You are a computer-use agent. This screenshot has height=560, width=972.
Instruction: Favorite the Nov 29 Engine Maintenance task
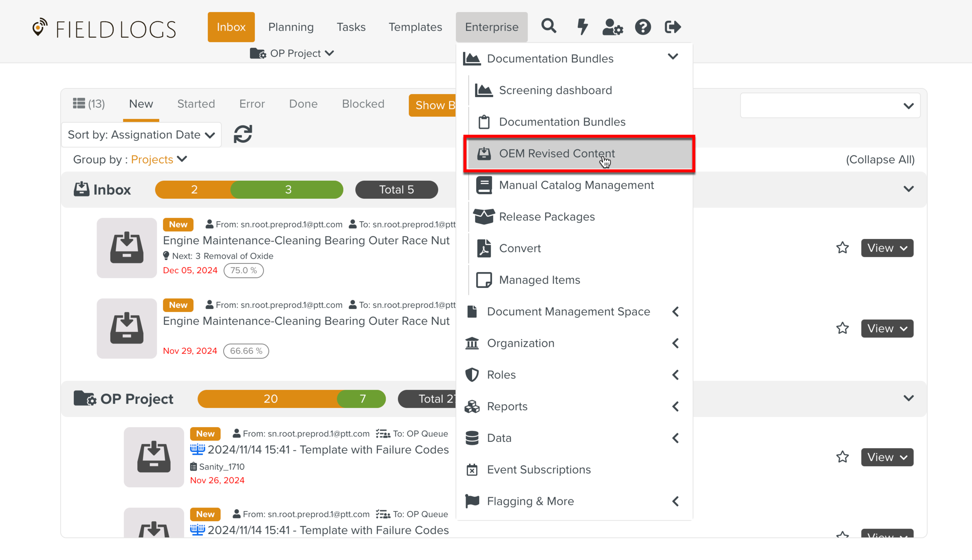click(842, 328)
